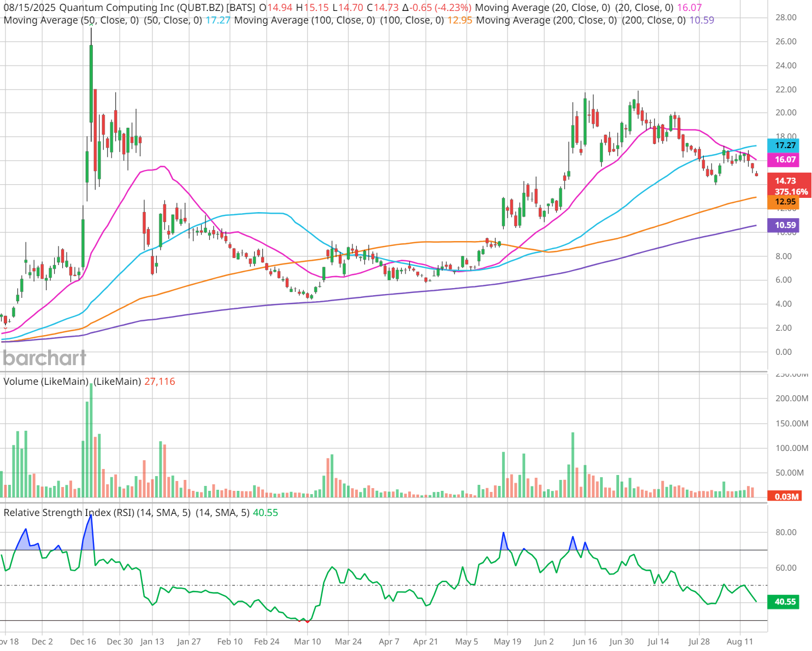The image size is (812, 651).
Task: Click the Quantum Computing Inc (QUBT.BZ) title text
Action: [x=141, y=8]
